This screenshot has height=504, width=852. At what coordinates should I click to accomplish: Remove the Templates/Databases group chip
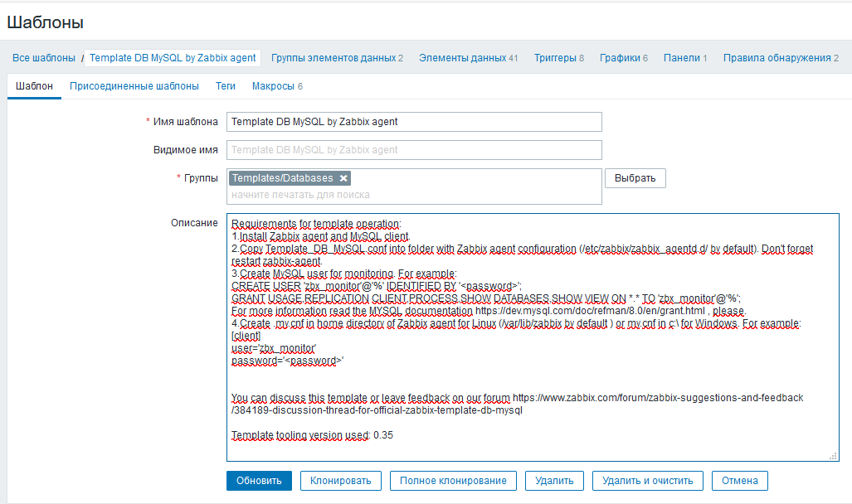(x=343, y=177)
